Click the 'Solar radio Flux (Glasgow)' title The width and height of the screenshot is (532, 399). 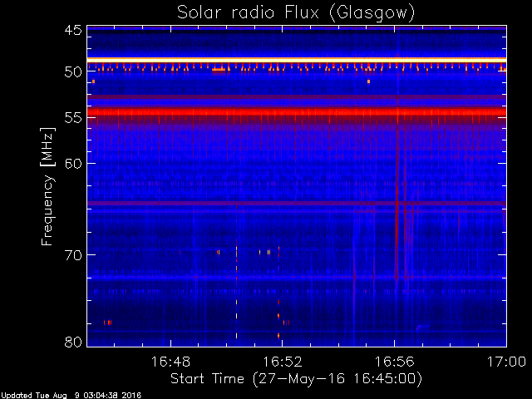pos(296,13)
